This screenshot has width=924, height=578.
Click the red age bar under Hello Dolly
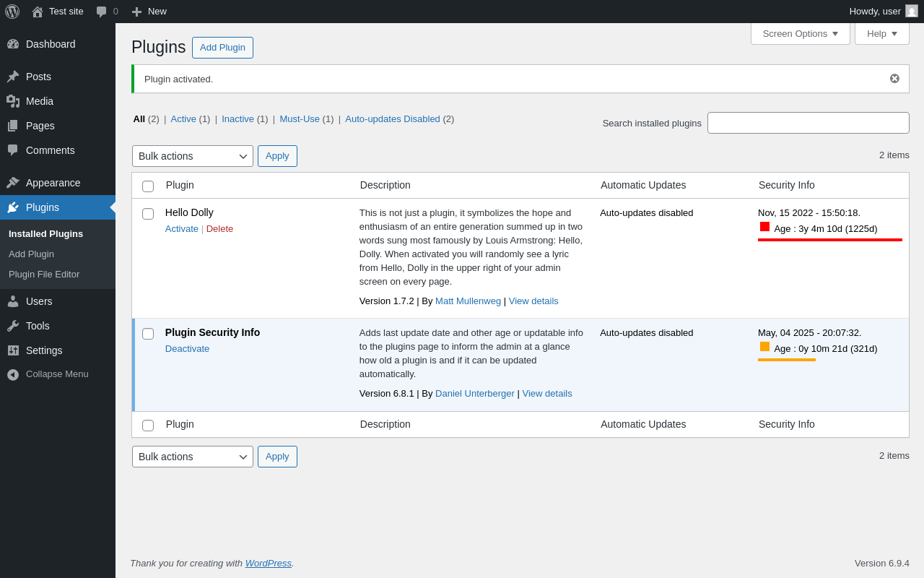(x=830, y=240)
